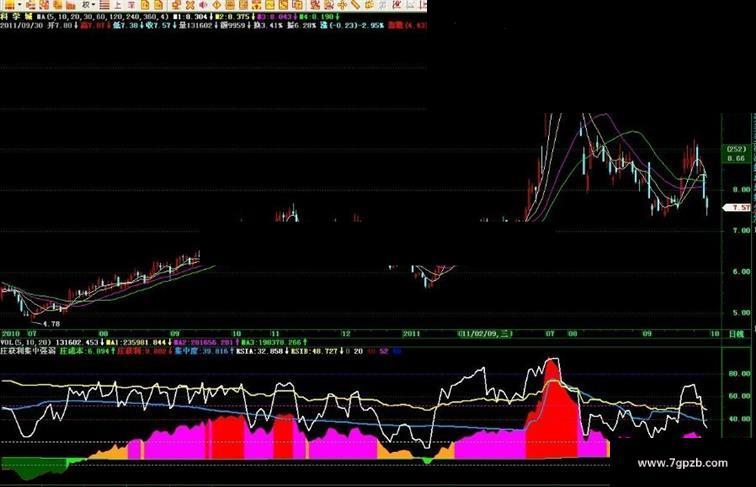756x487 pixels.
Task: Click the '权' price adjustment toolbar button
Action: [86, 5]
